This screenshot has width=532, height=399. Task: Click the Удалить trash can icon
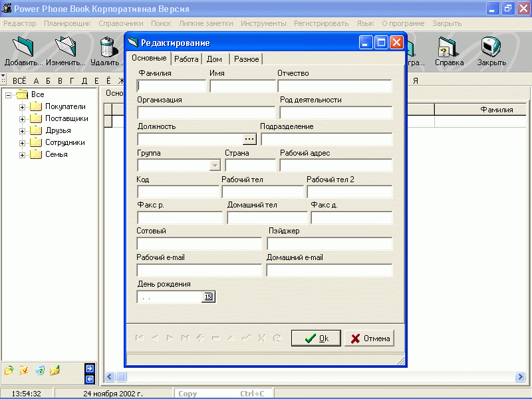(108, 47)
